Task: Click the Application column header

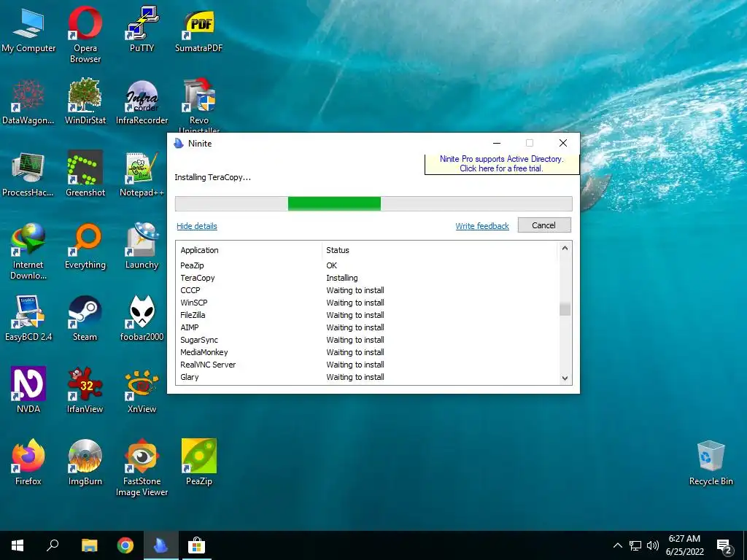Action: pos(249,250)
